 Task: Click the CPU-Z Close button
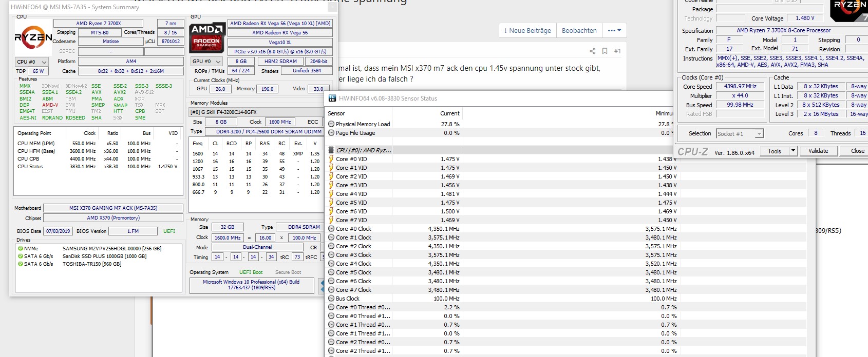[854, 151]
